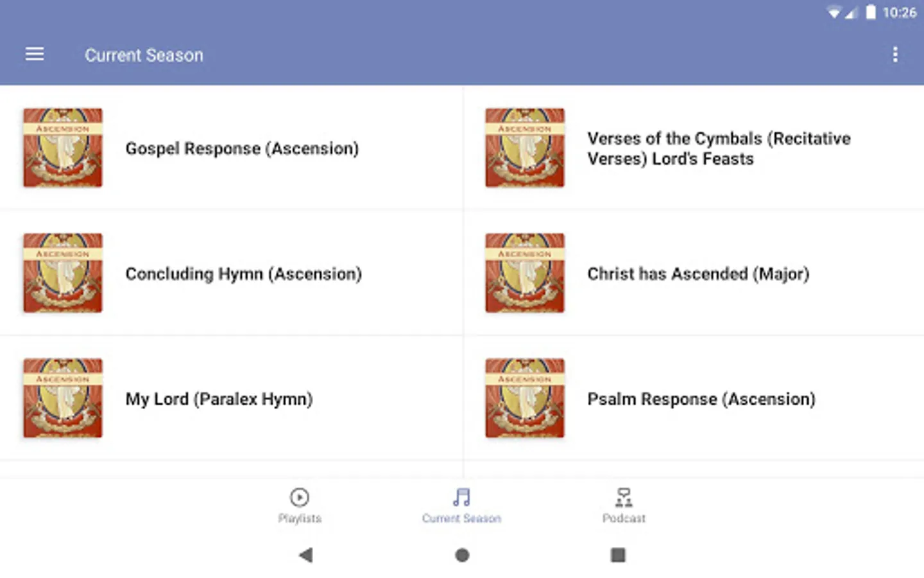The image size is (924, 578).
Task: Tap the Podcast icon in bottom bar
Action: (624, 497)
